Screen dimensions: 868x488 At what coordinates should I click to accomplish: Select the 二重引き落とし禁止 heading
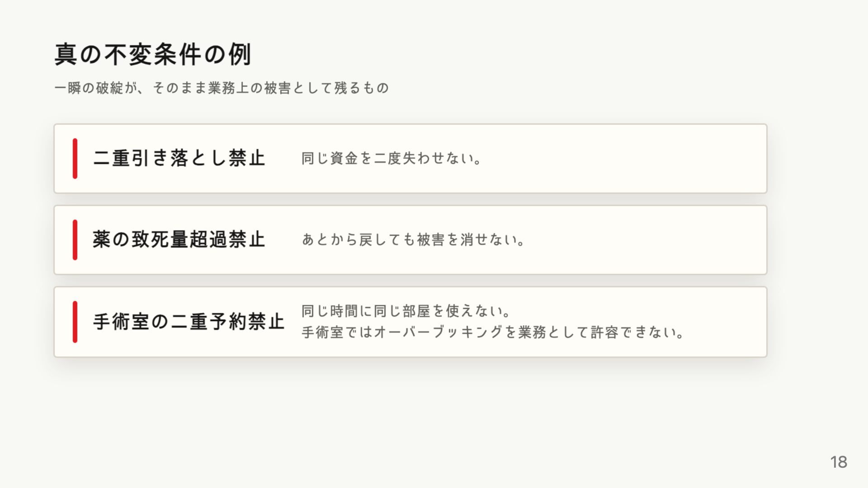pos(179,159)
